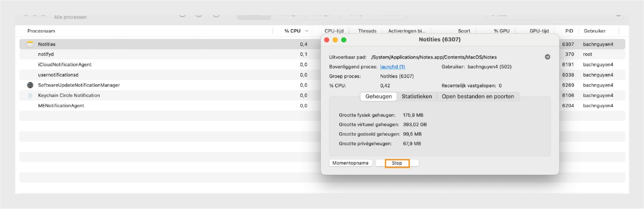The width and height of the screenshot is (644, 209).
Task: Sort by the % CPU column header
Action: coord(292,31)
